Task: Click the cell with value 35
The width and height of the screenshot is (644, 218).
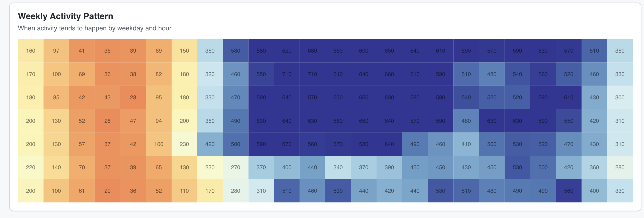Action: [107, 51]
